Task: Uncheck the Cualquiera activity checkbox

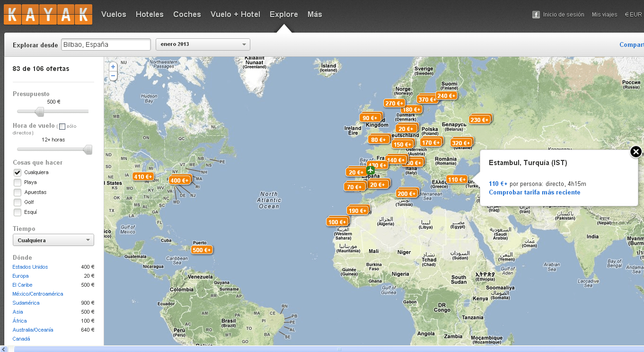Action: click(x=18, y=172)
